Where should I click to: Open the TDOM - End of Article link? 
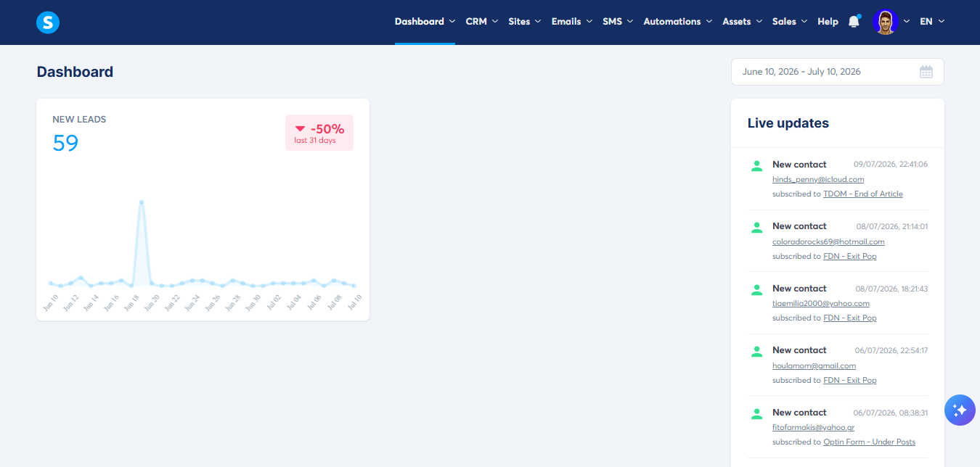[863, 194]
